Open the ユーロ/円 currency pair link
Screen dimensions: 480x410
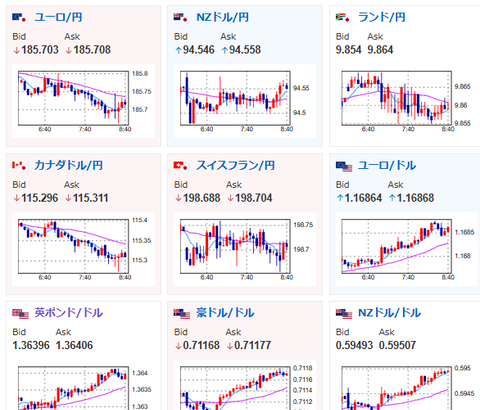(x=58, y=17)
